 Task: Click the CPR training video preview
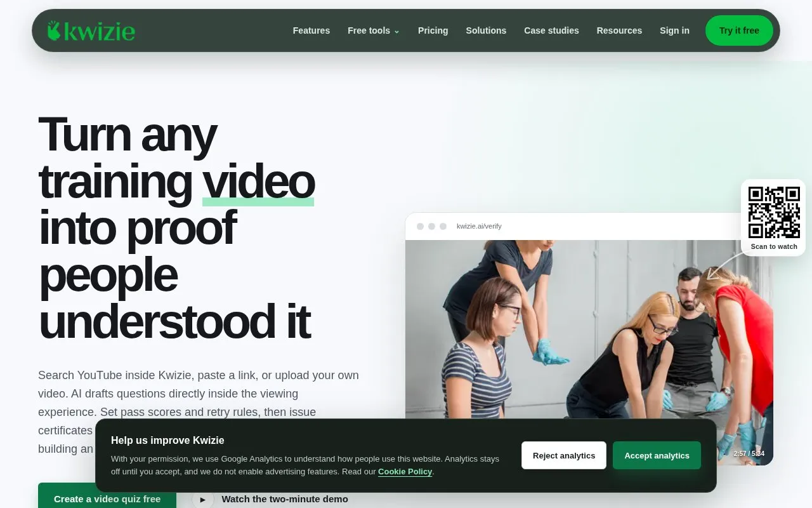point(589,352)
